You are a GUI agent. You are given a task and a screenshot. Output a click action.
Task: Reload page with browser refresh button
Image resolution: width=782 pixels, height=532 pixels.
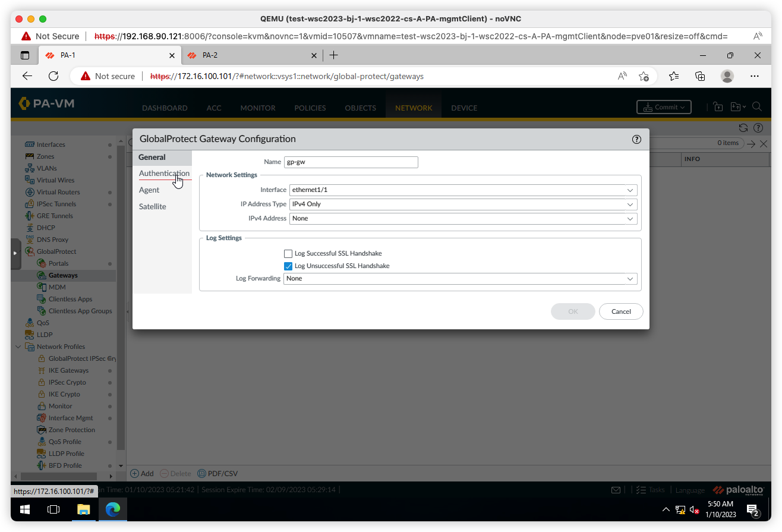53,76
